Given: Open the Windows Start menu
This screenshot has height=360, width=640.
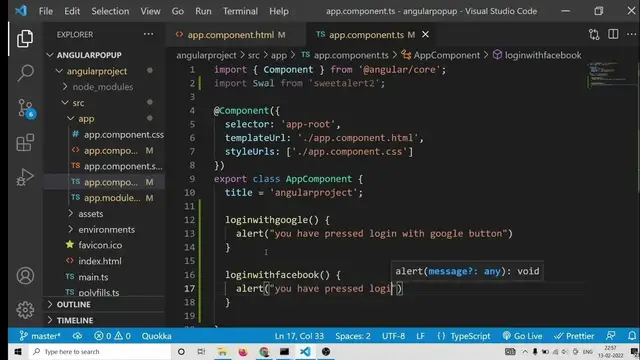Looking at the screenshot, I should pyautogui.click(x=18, y=351).
